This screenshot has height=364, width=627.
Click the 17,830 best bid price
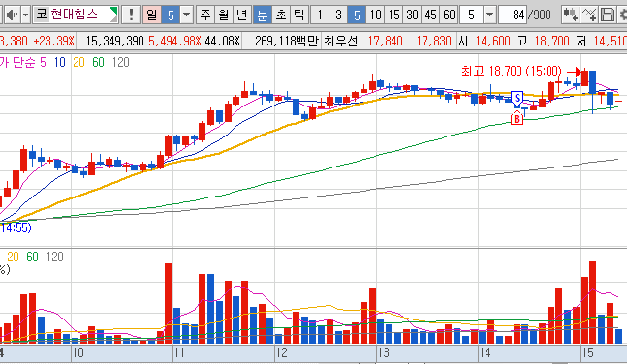tap(433, 41)
